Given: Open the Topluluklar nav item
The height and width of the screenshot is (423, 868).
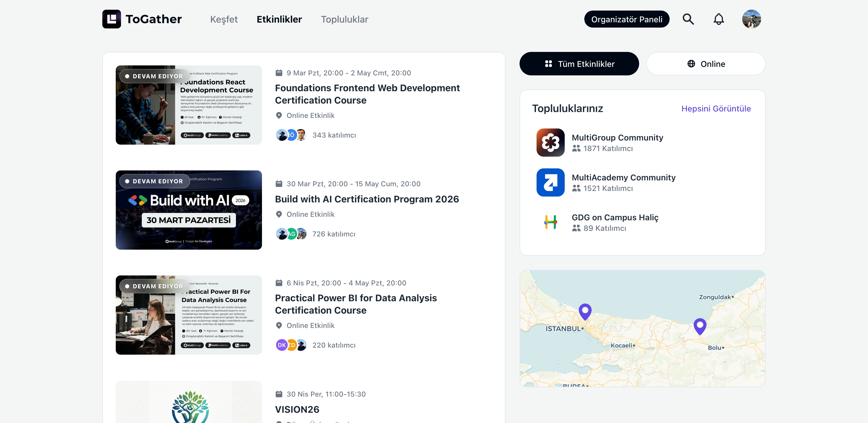Looking at the screenshot, I should tap(344, 19).
